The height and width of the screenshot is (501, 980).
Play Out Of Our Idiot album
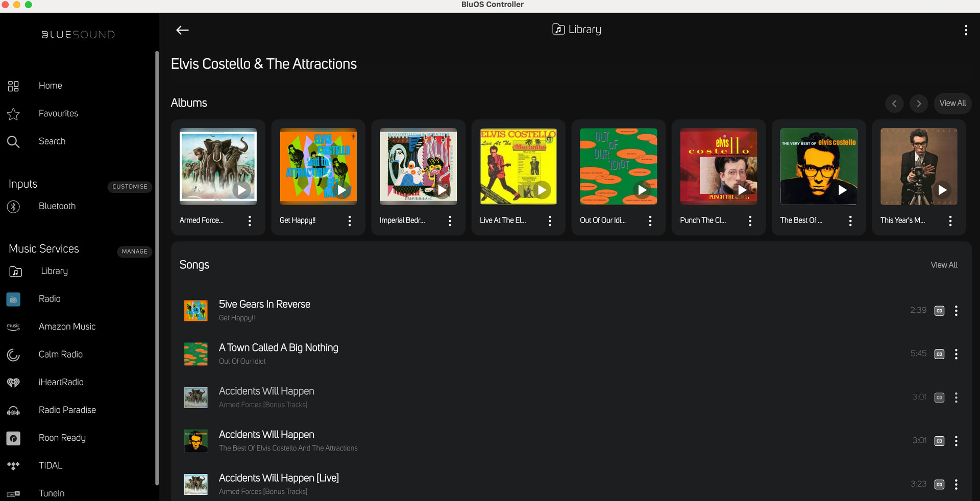tap(642, 190)
